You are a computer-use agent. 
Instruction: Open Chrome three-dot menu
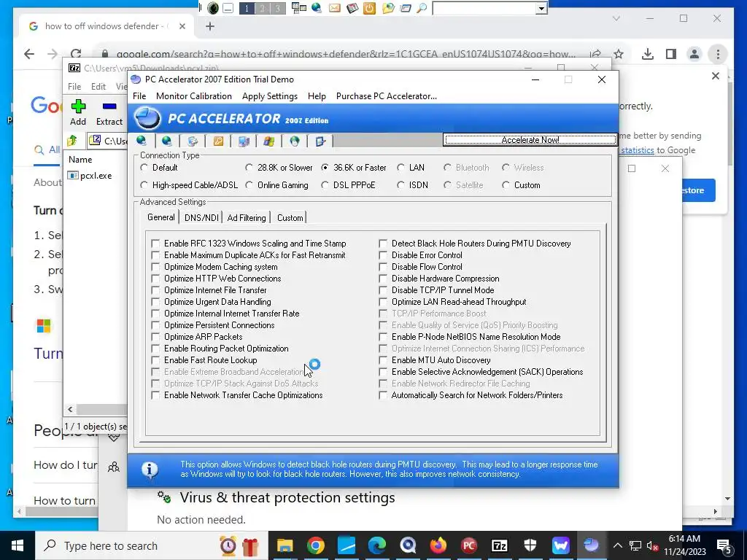718,54
